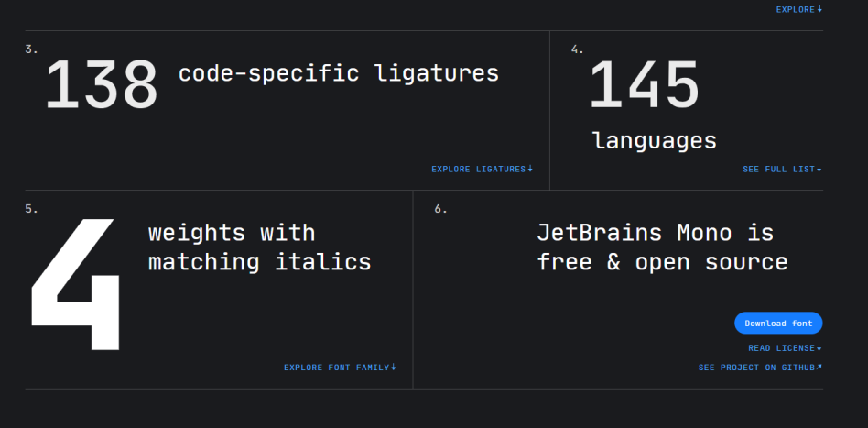The image size is (868, 428).
Task: Click section number '4.' label
Action: (578, 49)
